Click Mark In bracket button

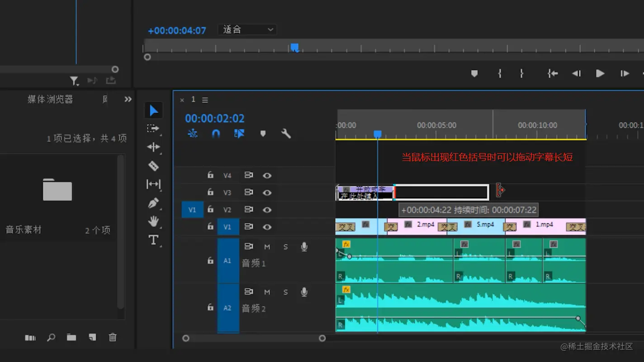[500, 73]
